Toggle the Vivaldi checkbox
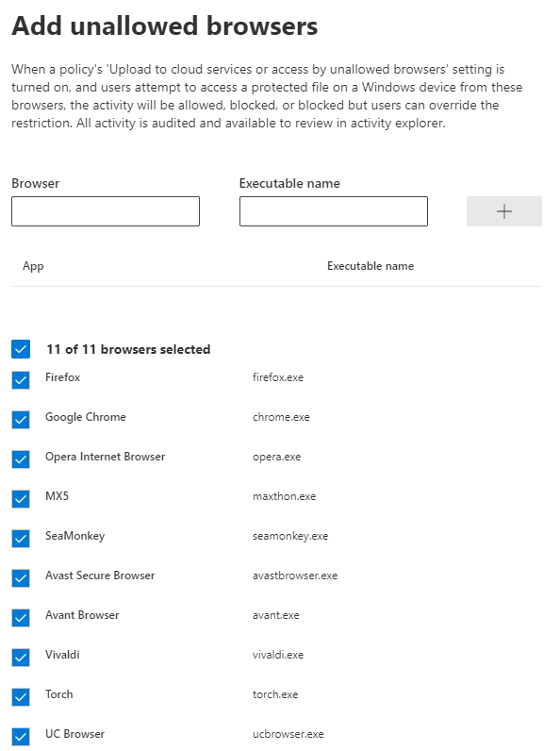560x751 pixels. point(21,658)
